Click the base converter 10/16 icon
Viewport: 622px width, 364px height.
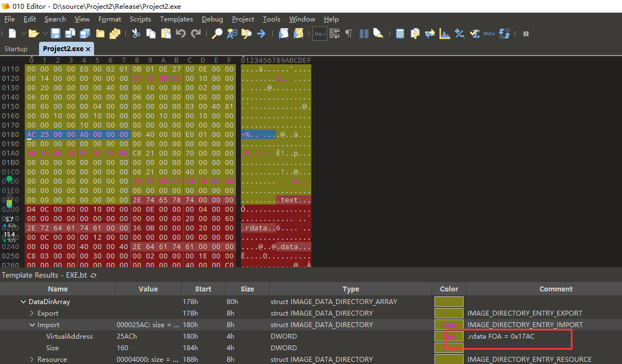click(504, 34)
